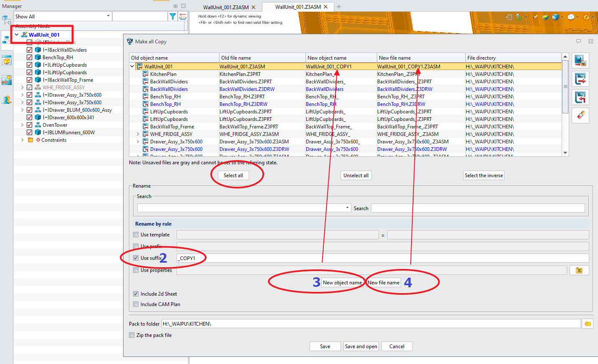The width and height of the screenshot is (598, 364).
Task: Click the blue shaded cube display icon
Action: click(555, 17)
